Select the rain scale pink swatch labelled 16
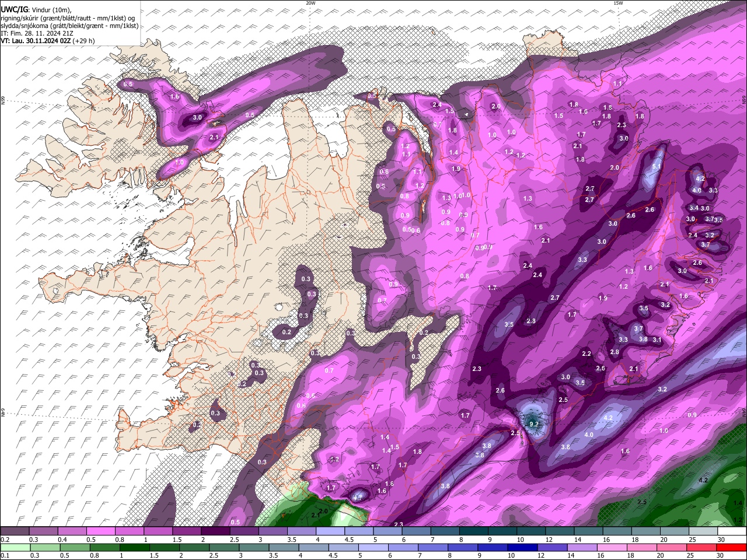Viewport: 747px width, 560px height. tap(613, 547)
